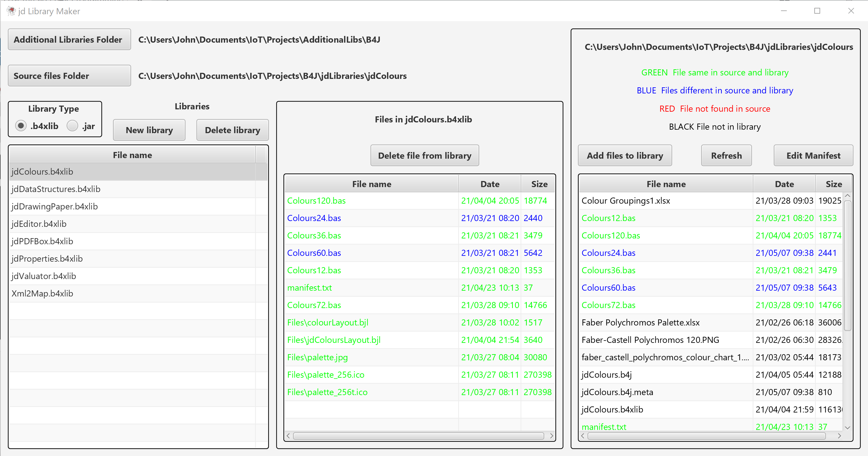Sort library files by Date column header

point(490,184)
